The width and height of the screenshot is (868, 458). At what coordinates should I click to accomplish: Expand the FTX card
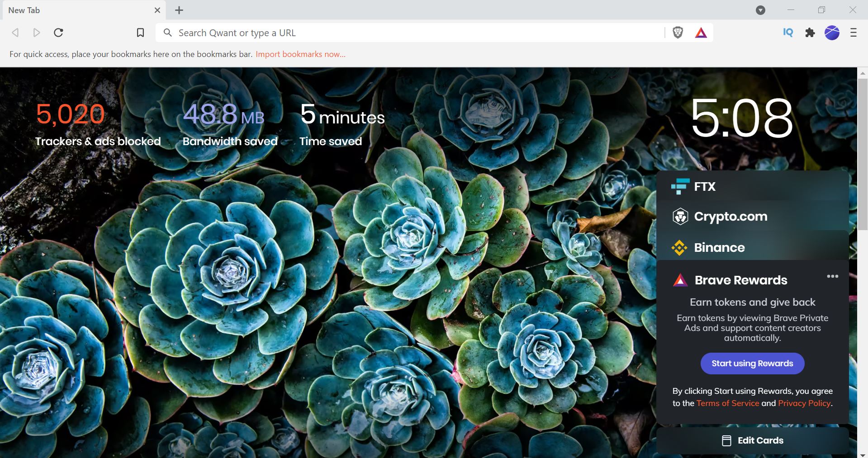pos(753,186)
